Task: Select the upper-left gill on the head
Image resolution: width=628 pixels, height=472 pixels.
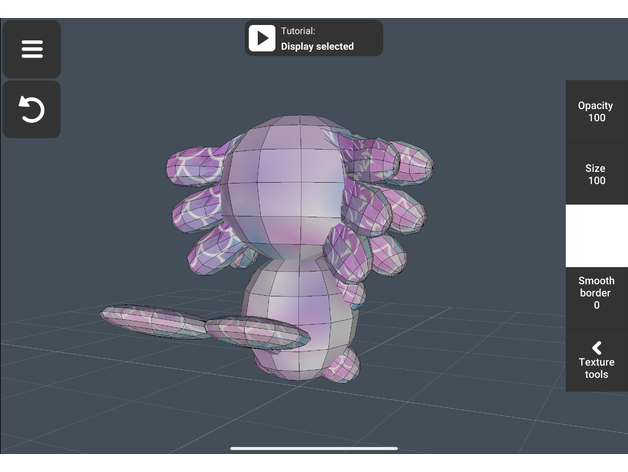Action: 200,164
